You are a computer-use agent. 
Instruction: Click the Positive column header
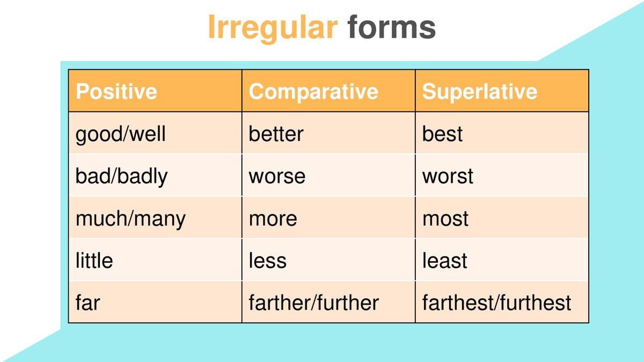(155, 91)
